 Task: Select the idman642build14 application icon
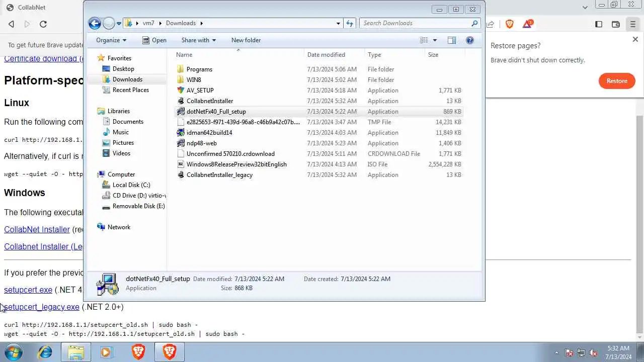coord(181,133)
